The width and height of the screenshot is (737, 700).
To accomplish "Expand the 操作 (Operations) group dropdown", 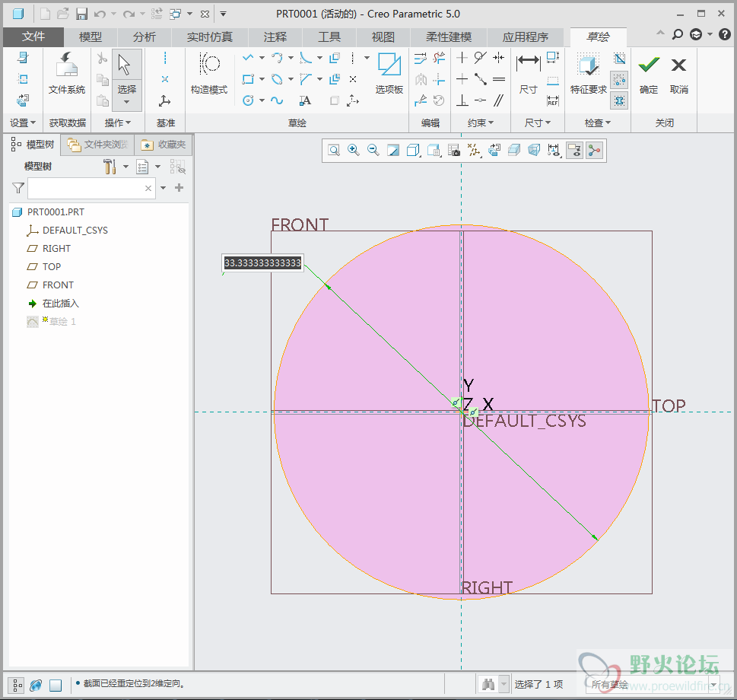I will pyautogui.click(x=117, y=123).
